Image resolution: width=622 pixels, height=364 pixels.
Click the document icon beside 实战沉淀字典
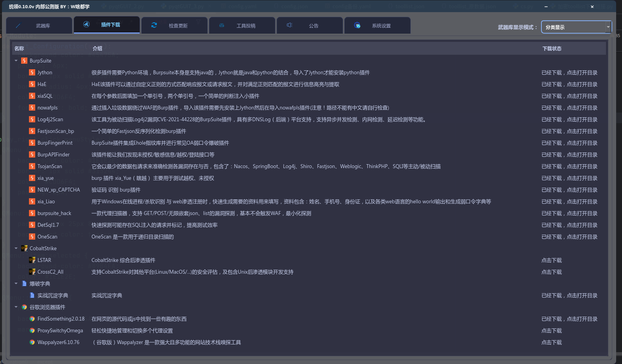[x=32, y=295]
